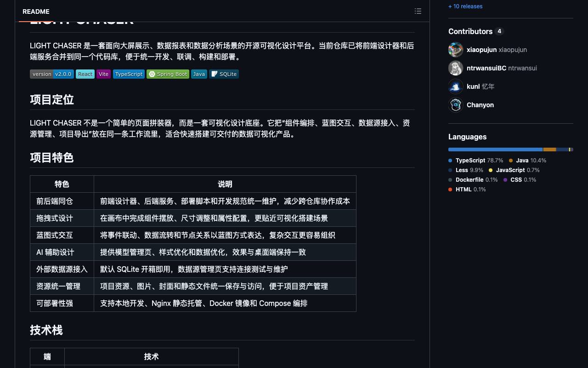588x368 pixels.
Task: Open the README outline icon
Action: coord(418,11)
